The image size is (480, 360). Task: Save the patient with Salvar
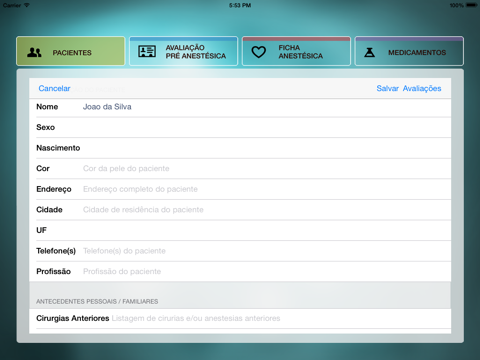[x=387, y=88]
